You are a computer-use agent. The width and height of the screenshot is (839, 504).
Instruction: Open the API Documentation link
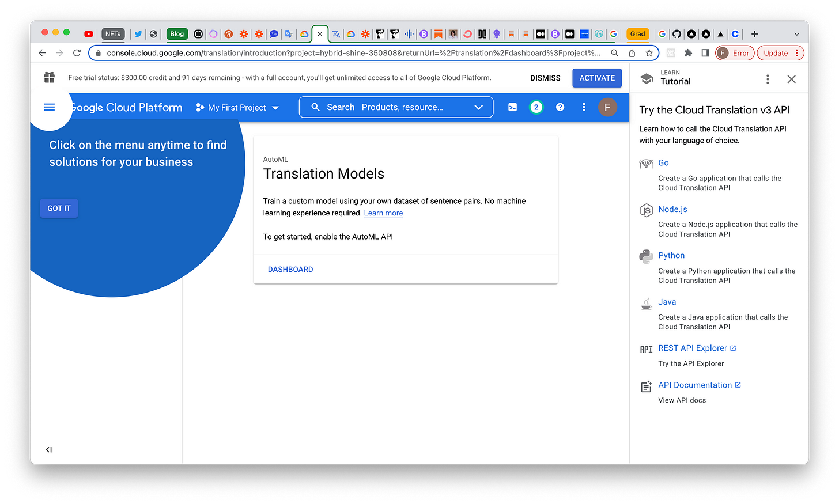tap(700, 385)
